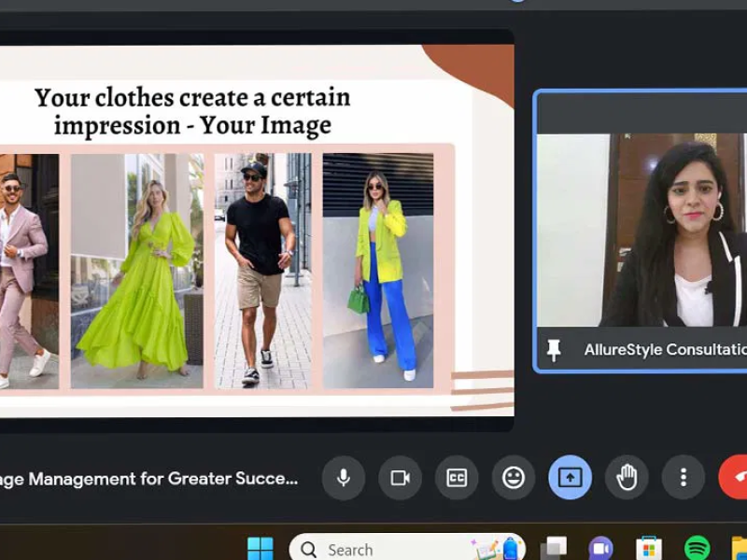
Task: Open Spotify from the taskbar
Action: [x=697, y=549]
